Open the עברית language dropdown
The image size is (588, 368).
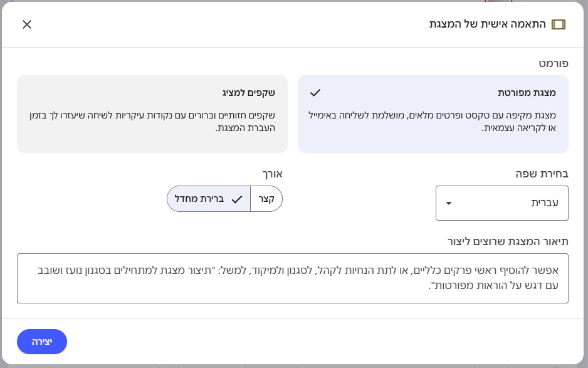501,203
